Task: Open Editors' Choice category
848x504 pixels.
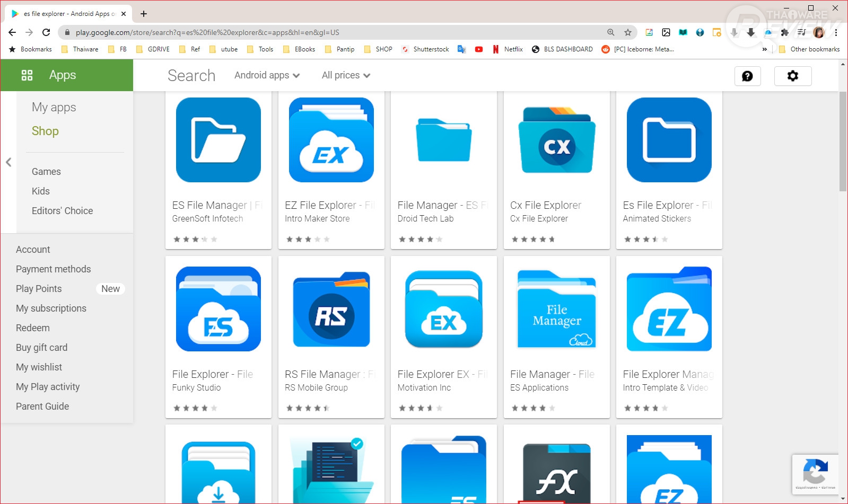Action: [62, 211]
